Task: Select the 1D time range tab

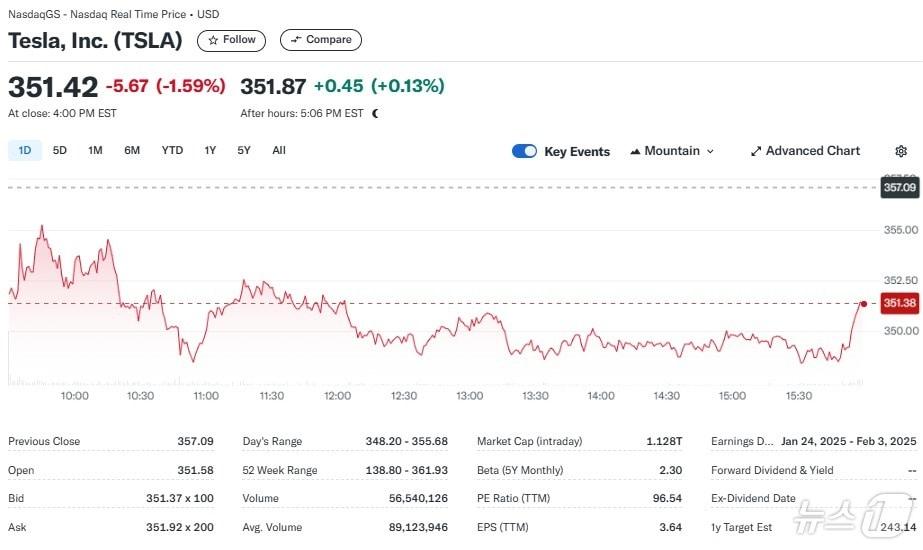Action: click(25, 150)
